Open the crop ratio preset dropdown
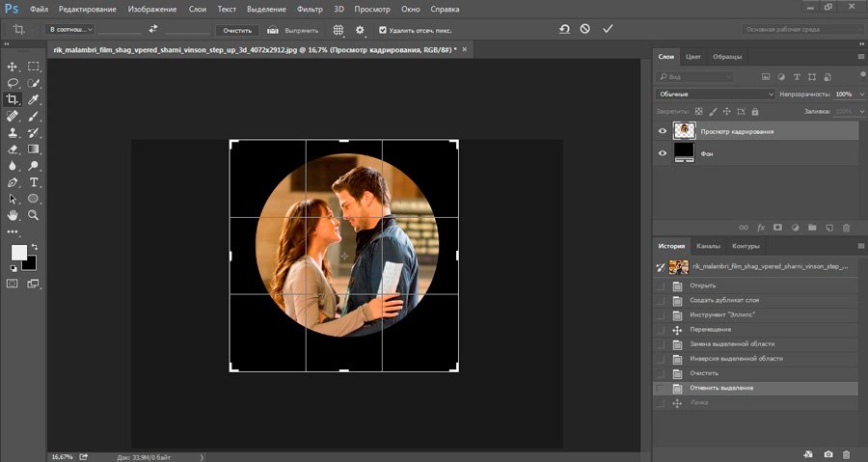Image resolution: width=868 pixels, height=462 pixels. click(x=69, y=29)
